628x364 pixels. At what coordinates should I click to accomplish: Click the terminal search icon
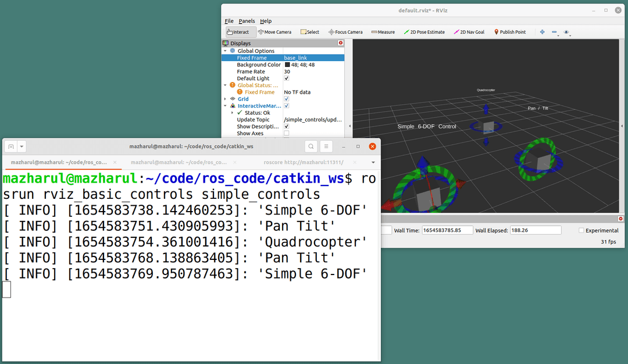pos(311,147)
